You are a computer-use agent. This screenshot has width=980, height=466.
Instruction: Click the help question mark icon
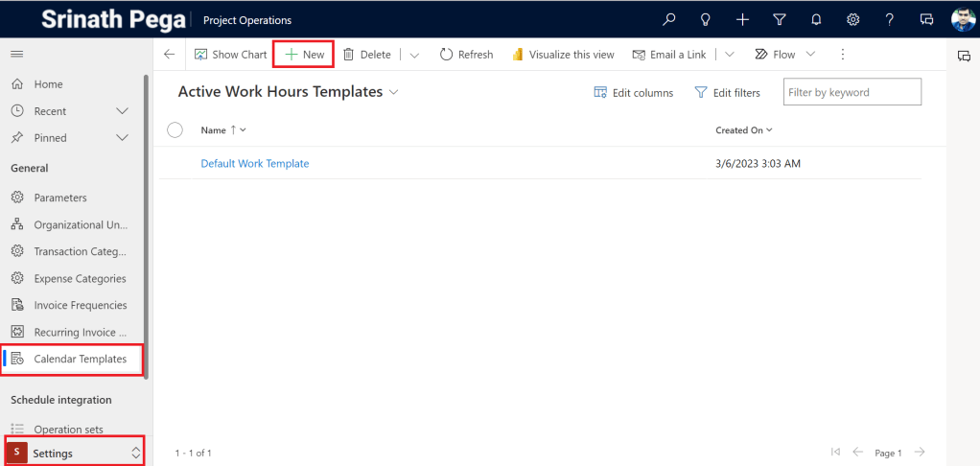890,19
